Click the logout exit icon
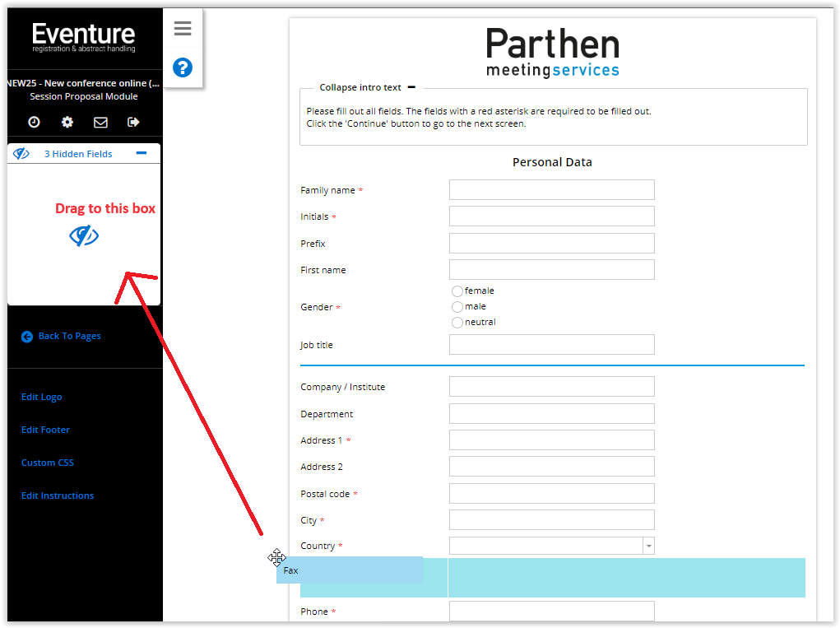840x628 pixels. pos(133,122)
